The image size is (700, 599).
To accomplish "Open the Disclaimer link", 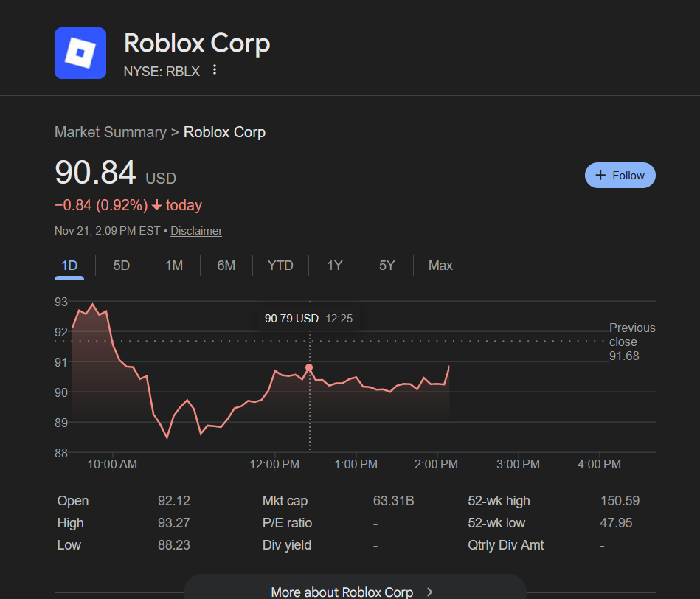I will tap(196, 231).
